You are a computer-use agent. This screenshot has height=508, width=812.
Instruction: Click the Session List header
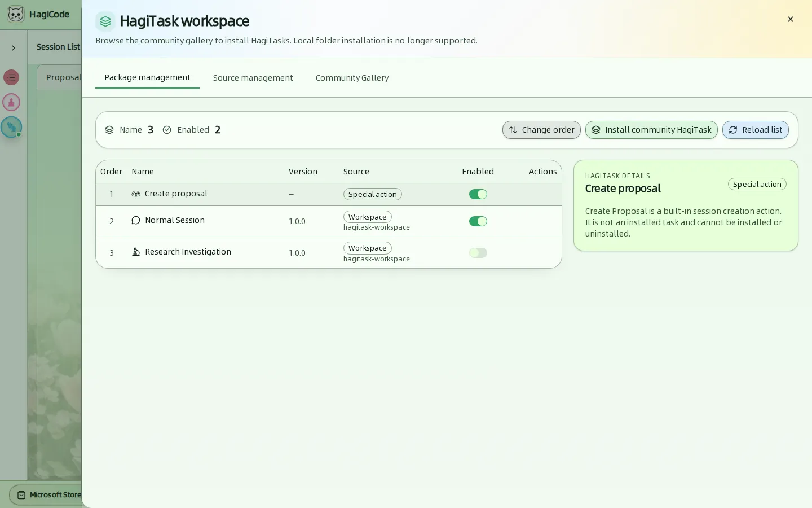pos(58,47)
